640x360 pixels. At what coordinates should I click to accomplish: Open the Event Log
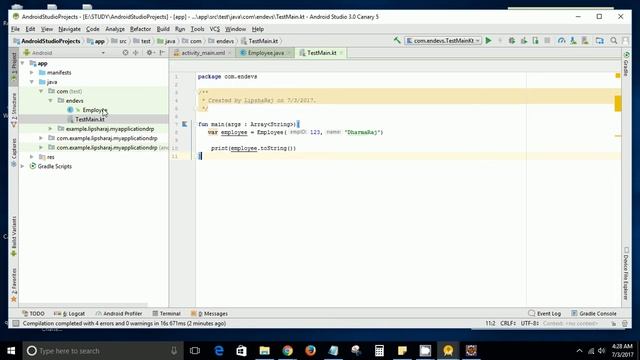click(x=544, y=313)
